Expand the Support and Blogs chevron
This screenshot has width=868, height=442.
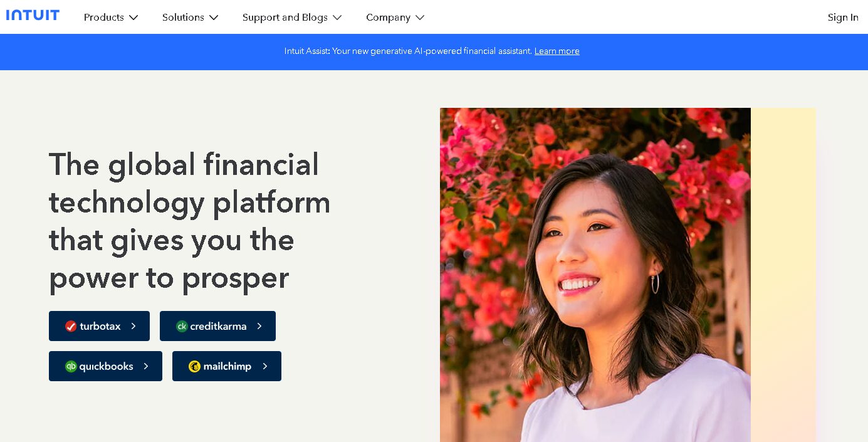[x=337, y=18]
